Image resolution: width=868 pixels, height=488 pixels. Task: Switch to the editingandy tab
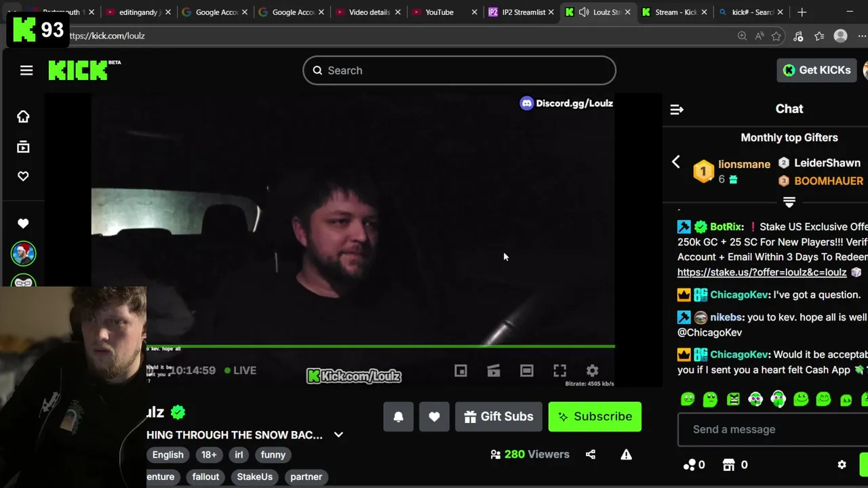pos(139,12)
